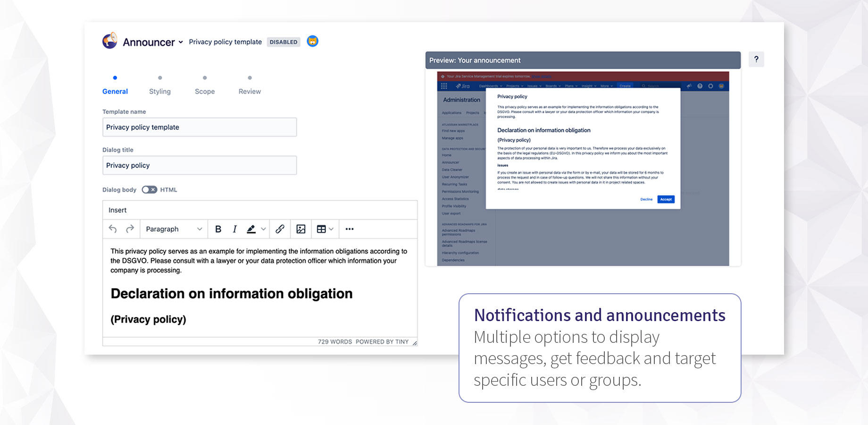Expand the highlight color dropdown arrow
Image resolution: width=868 pixels, height=425 pixels.
pyautogui.click(x=263, y=229)
